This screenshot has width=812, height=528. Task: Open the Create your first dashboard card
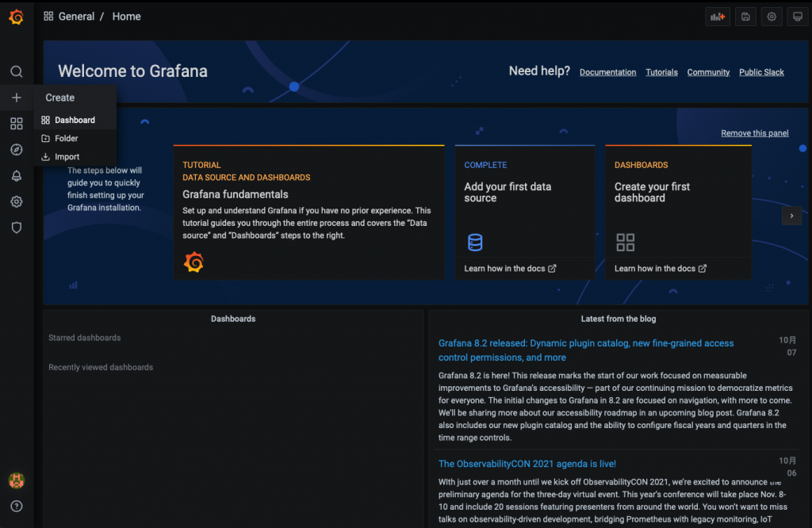tap(679, 212)
